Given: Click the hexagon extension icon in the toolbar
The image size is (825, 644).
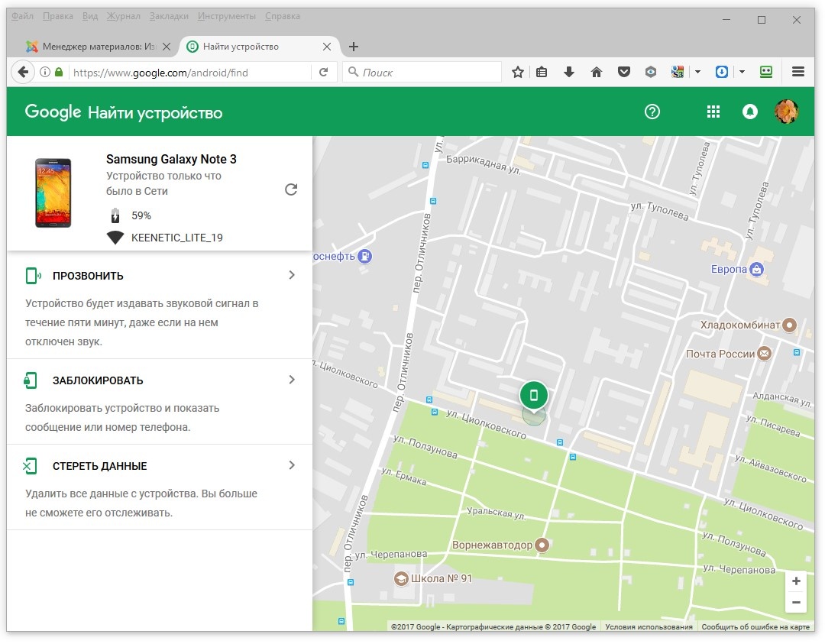Looking at the screenshot, I should [651, 72].
